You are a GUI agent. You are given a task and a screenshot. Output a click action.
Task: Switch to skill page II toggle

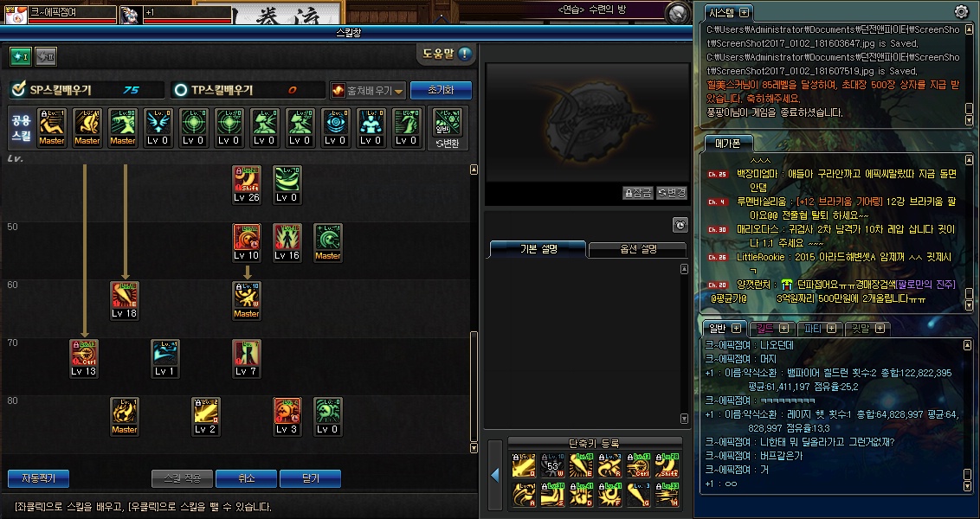[x=46, y=57]
